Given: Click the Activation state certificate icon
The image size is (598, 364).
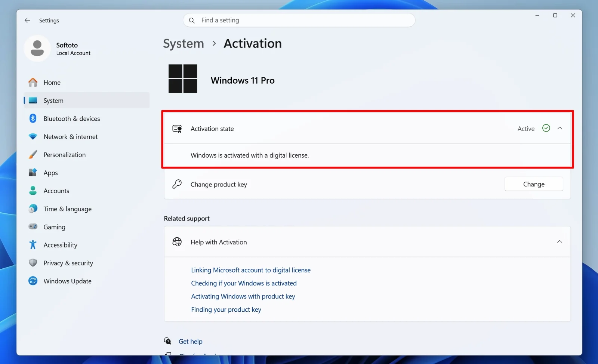Looking at the screenshot, I should tap(177, 129).
